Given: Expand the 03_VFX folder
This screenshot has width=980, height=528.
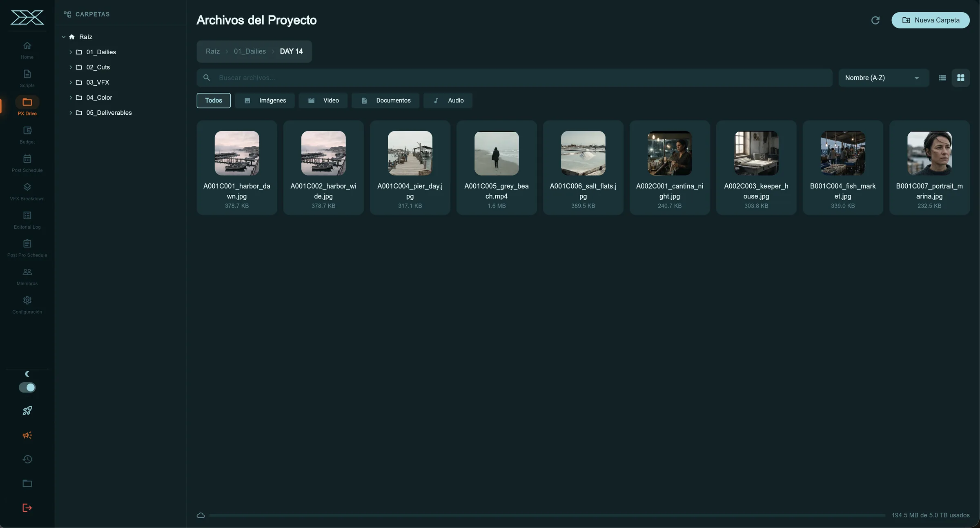Looking at the screenshot, I should [x=71, y=82].
